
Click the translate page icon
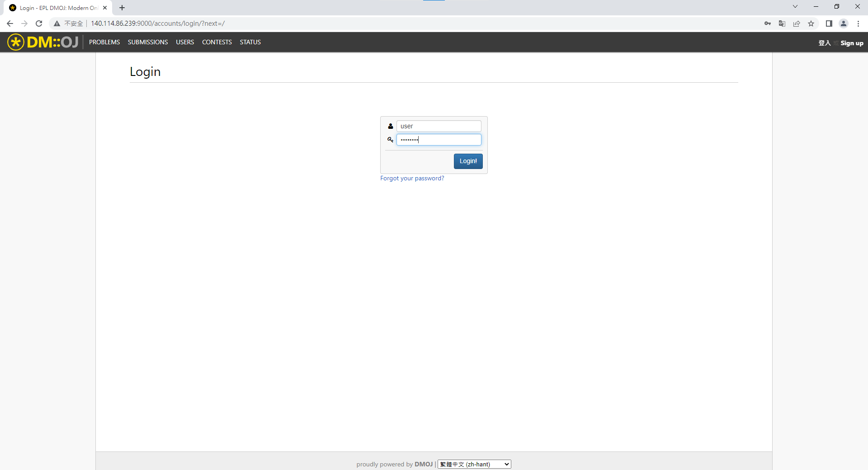click(782, 23)
